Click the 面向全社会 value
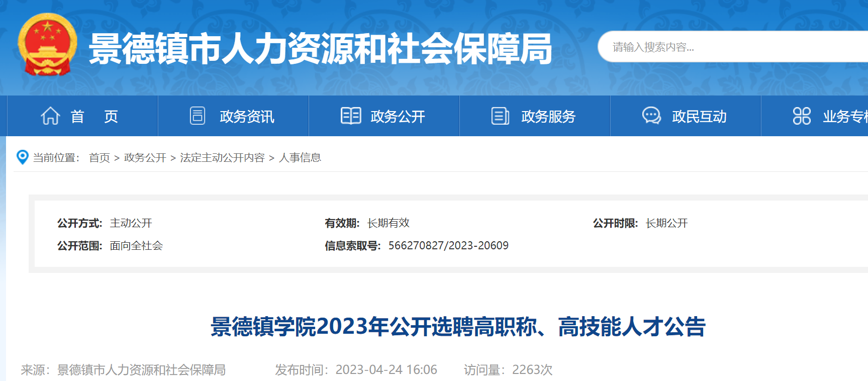868x381 pixels. click(136, 246)
